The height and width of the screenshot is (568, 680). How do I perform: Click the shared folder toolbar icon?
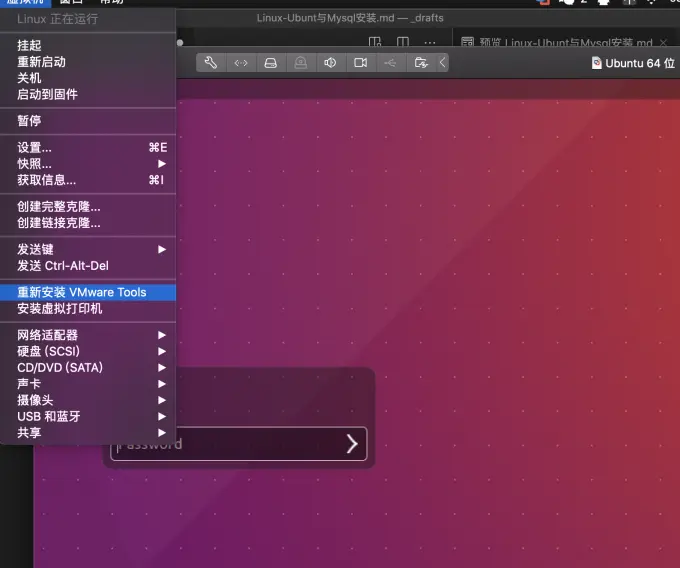pos(421,63)
